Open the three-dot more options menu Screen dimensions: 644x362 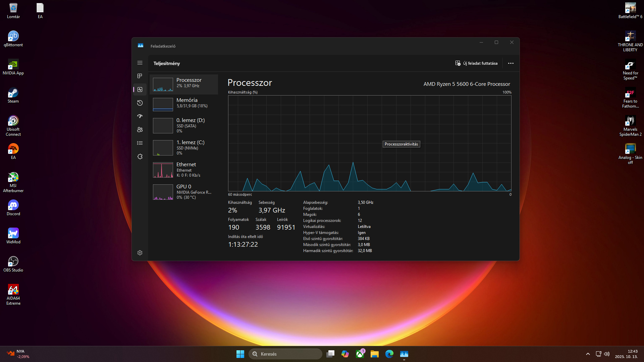(x=511, y=63)
